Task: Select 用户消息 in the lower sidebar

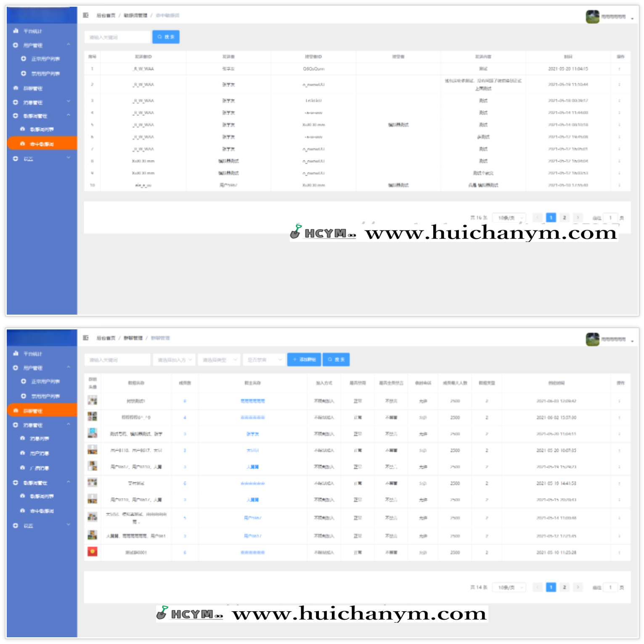Action: click(39, 453)
